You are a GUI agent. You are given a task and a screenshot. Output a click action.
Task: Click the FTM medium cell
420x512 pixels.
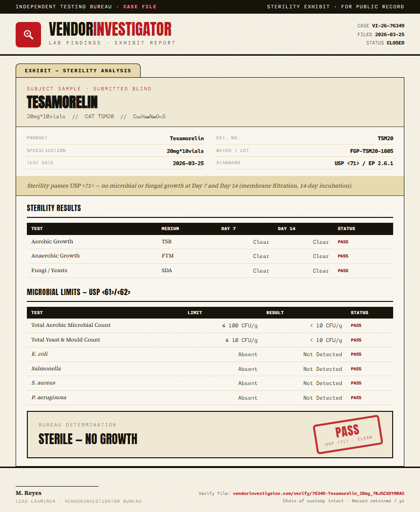(x=168, y=256)
